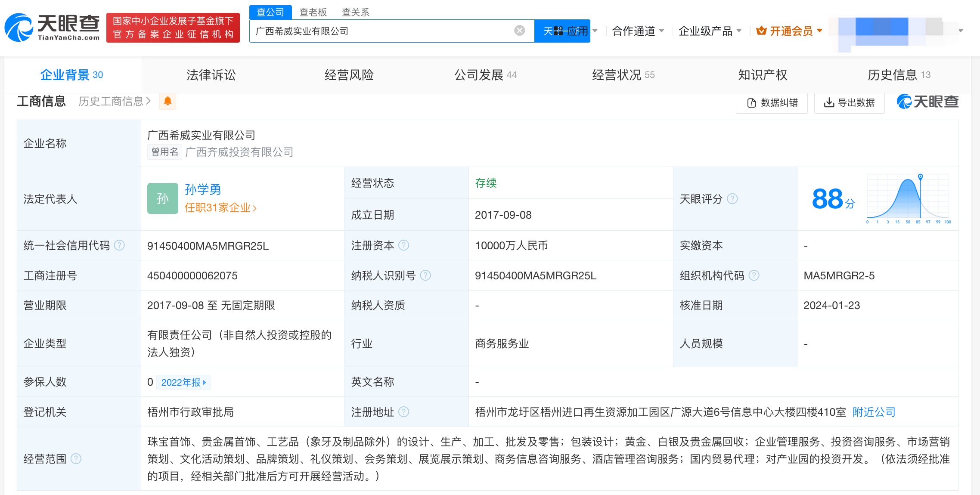The height and width of the screenshot is (495, 980).
Task: Open 历史工商信息 link
Action: 115,101
